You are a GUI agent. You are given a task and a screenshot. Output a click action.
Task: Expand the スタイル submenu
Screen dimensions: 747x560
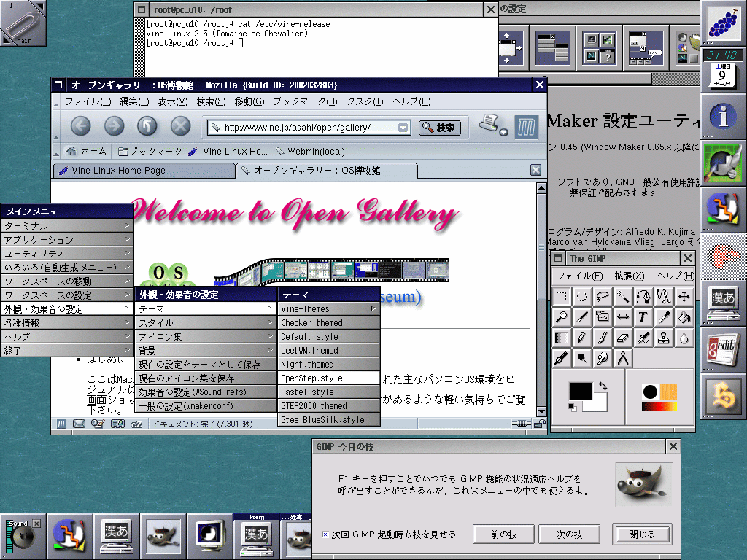206,323
